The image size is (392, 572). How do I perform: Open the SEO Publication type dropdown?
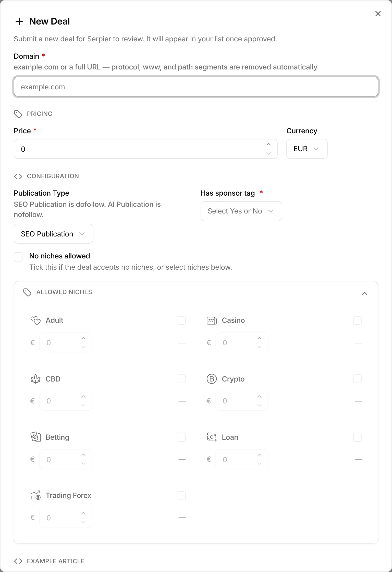(54, 234)
